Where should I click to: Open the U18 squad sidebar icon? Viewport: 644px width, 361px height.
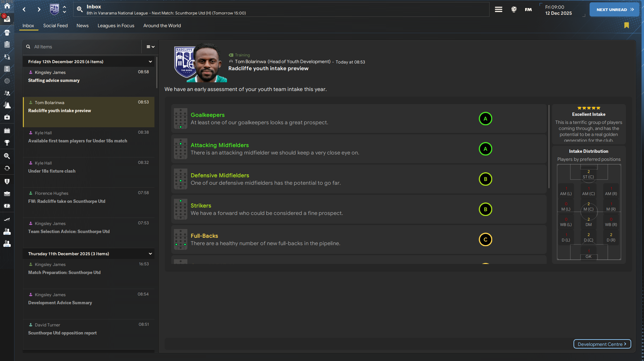point(7,244)
